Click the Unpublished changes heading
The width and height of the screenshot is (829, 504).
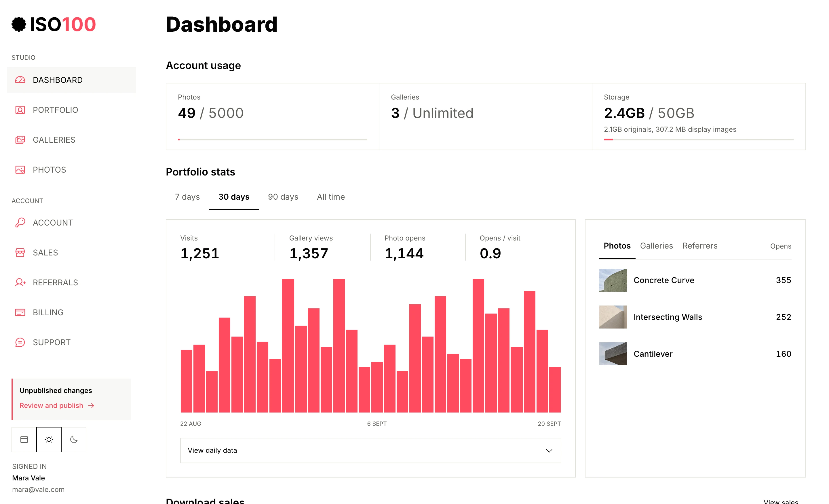click(x=56, y=390)
